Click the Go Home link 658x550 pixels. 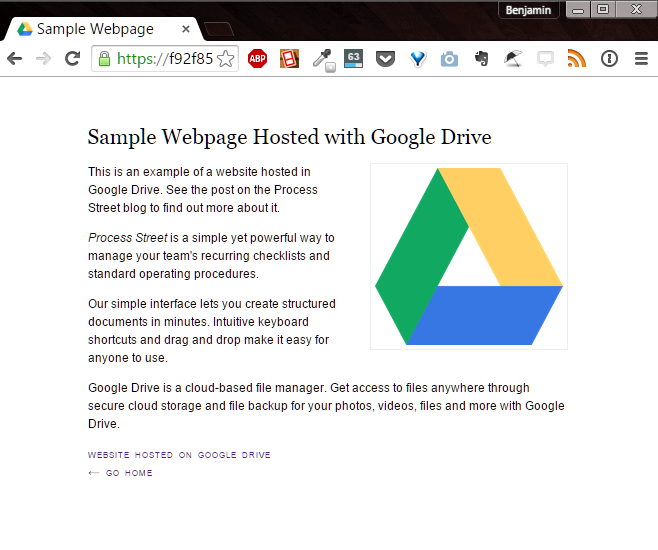(120, 473)
